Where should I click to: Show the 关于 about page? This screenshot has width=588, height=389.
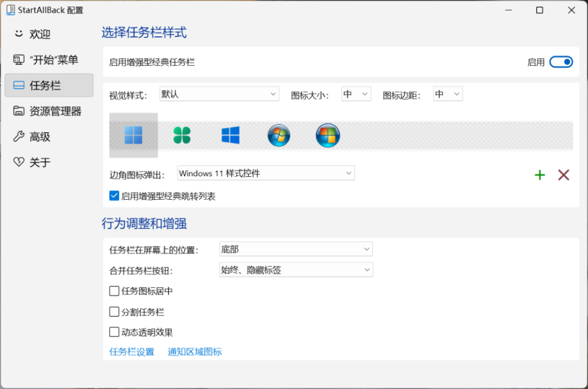pyautogui.click(x=49, y=162)
